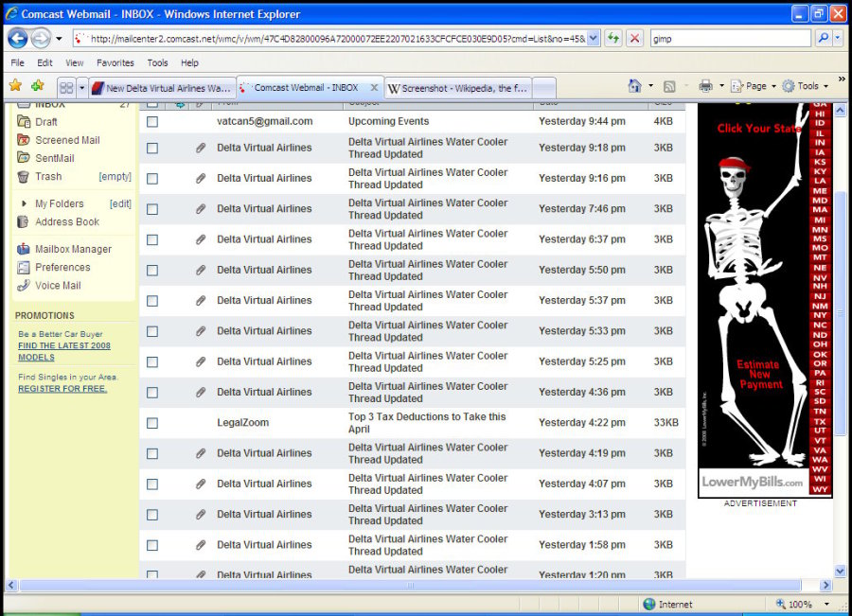
Task: Click the attachment paperclip on the 9:18 pm email
Action: tap(201, 148)
